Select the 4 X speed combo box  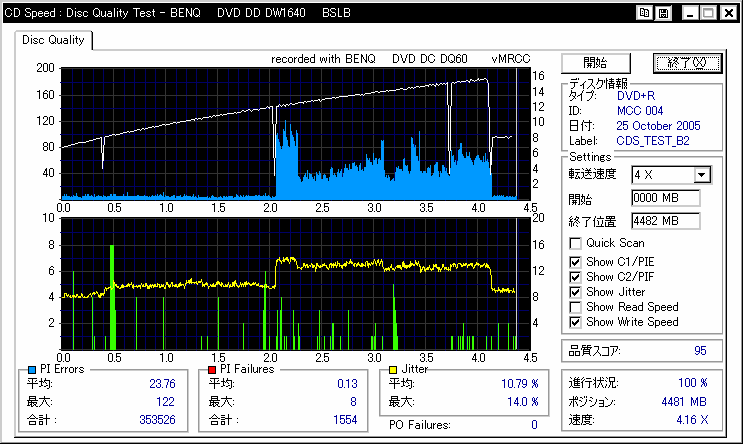pos(671,175)
